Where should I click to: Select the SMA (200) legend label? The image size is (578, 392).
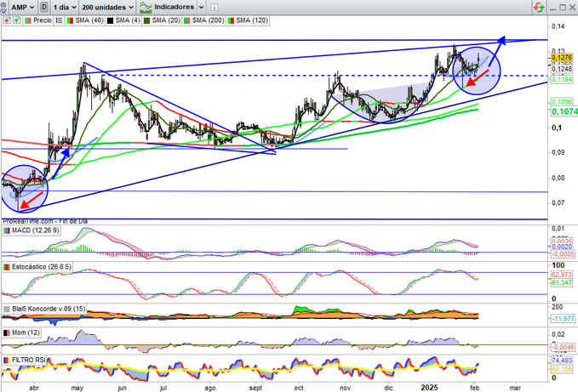pyautogui.click(x=208, y=20)
